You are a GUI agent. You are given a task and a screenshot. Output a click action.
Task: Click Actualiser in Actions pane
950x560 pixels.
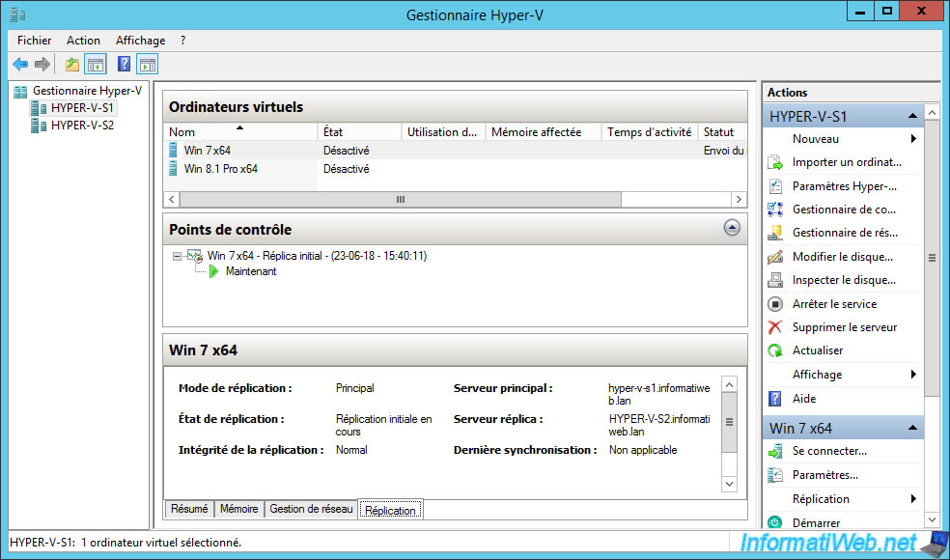pos(818,350)
